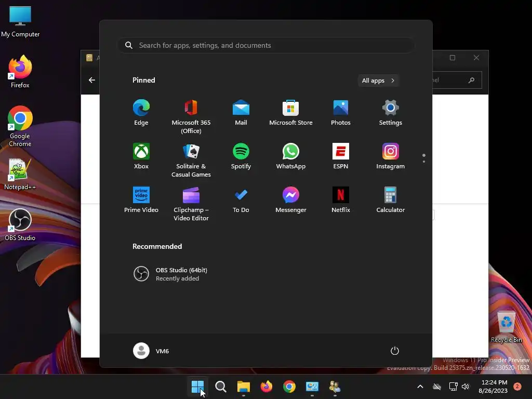Open the volume tray icon
Screen dimensions: 532x399
(465, 387)
